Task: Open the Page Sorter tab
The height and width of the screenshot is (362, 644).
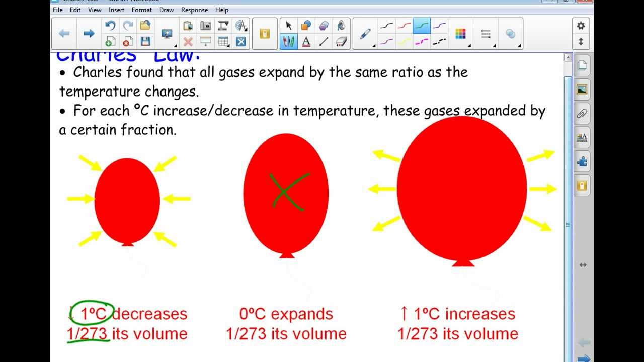Action: coord(582,65)
